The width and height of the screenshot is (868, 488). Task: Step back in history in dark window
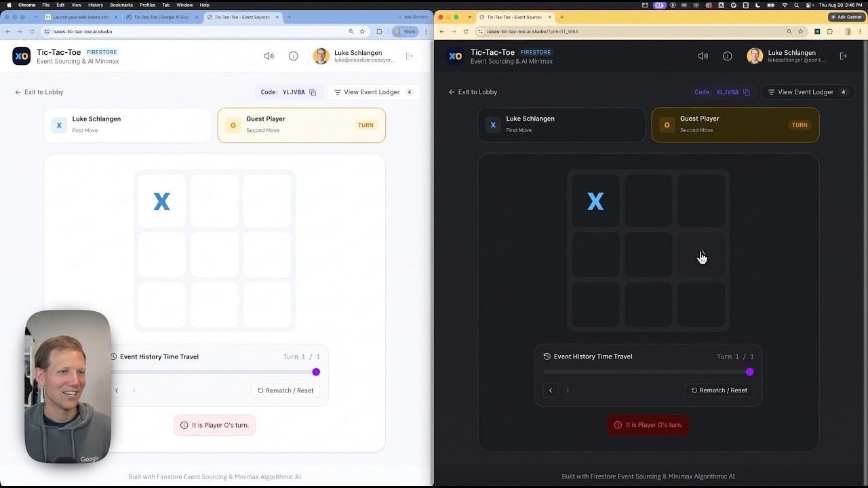[x=551, y=390]
